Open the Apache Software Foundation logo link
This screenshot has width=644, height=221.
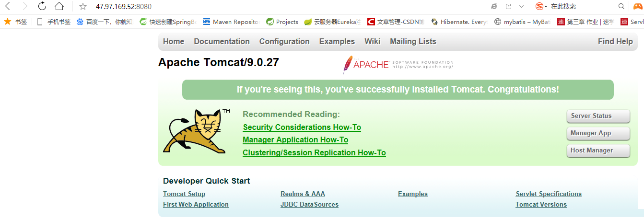click(x=398, y=65)
